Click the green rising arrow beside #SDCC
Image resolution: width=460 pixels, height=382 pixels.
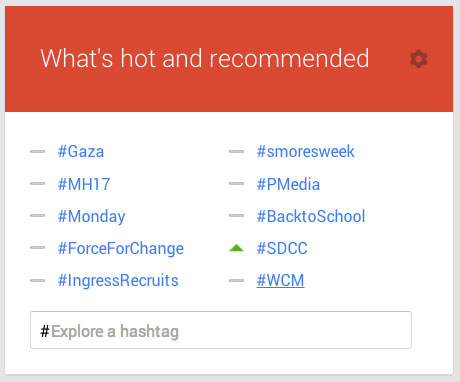(x=237, y=248)
